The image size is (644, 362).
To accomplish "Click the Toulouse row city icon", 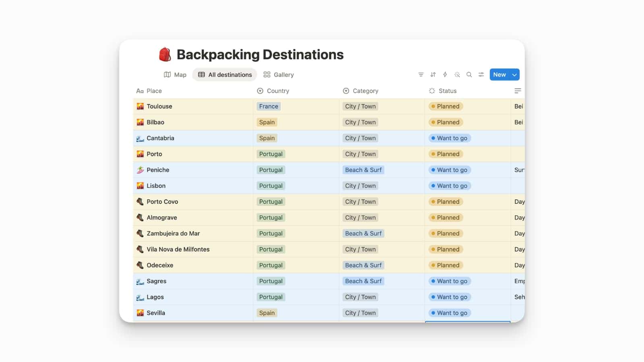I will tap(140, 106).
